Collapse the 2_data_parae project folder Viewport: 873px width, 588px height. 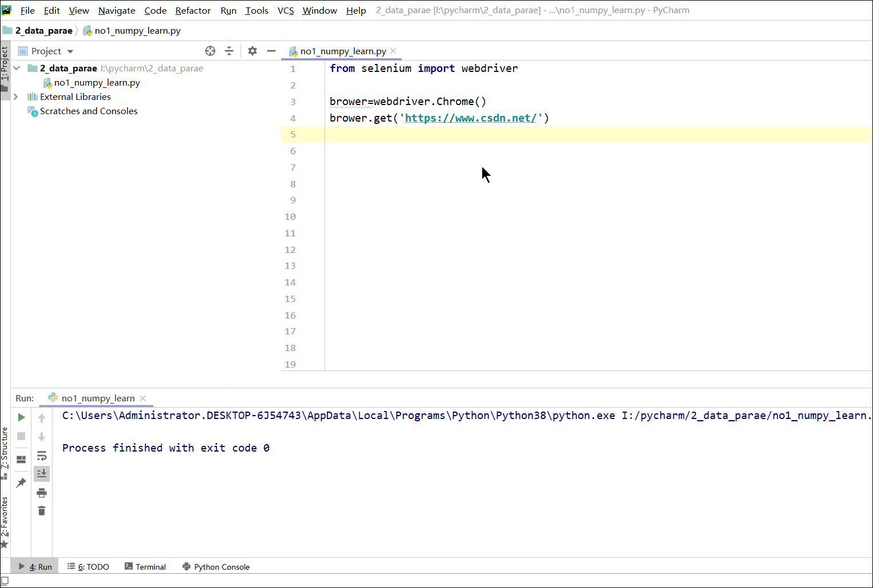(17, 69)
